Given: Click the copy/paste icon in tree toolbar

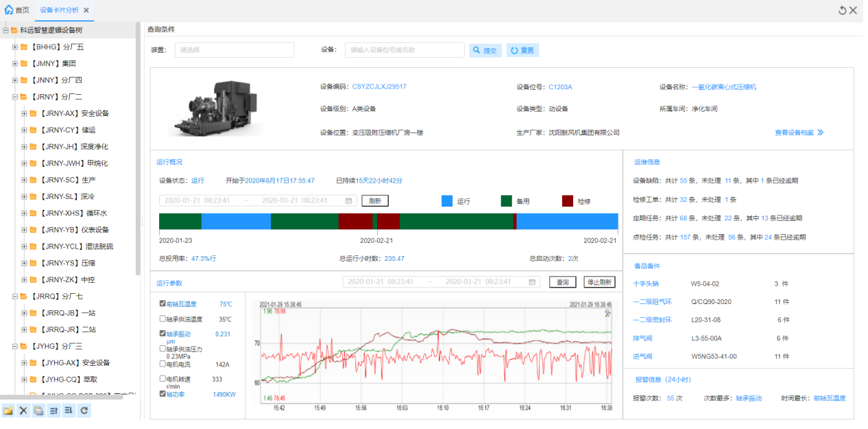Looking at the screenshot, I should coord(38,410).
